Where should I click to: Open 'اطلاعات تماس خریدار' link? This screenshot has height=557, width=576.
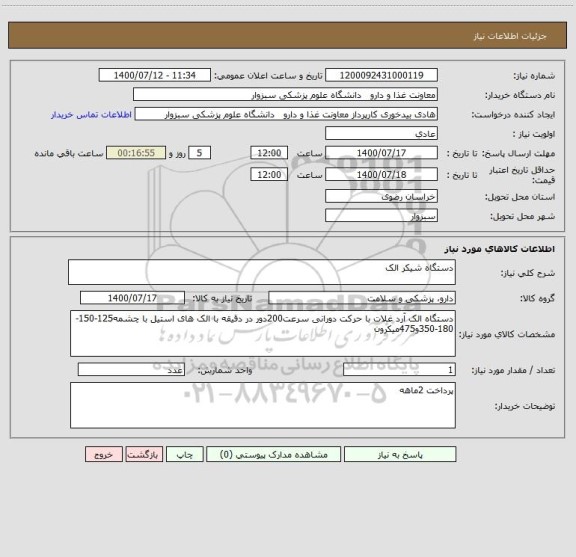tap(91, 115)
